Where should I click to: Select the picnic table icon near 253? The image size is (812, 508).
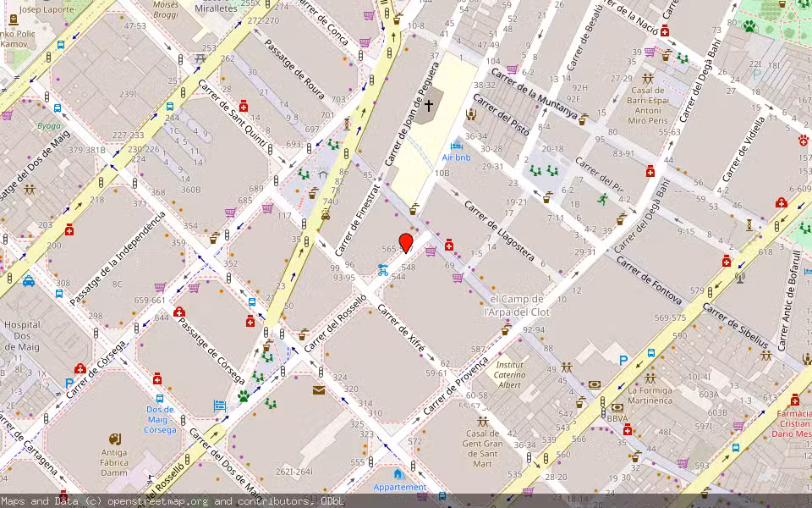coord(200,59)
